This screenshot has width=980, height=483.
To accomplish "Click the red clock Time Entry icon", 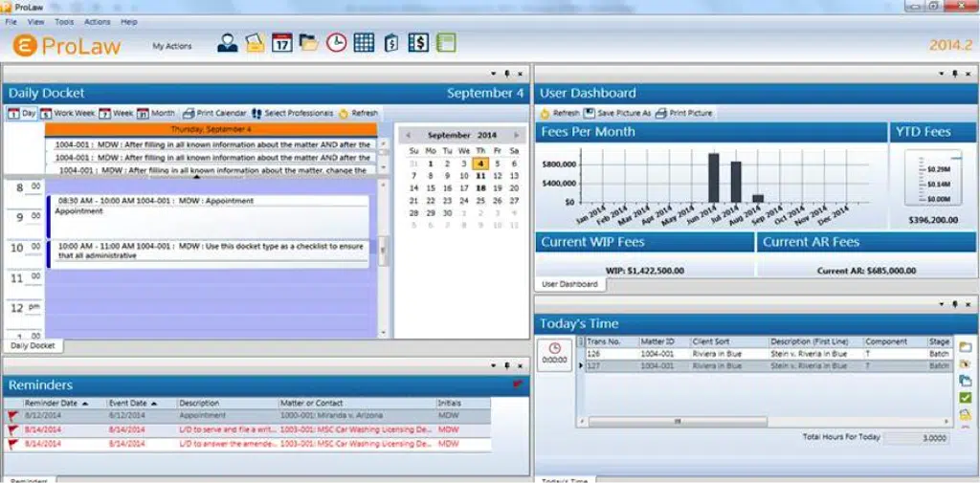I will [x=336, y=43].
